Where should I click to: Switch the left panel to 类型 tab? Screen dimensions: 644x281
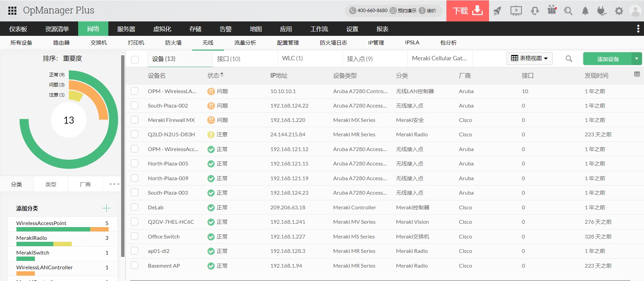point(51,184)
